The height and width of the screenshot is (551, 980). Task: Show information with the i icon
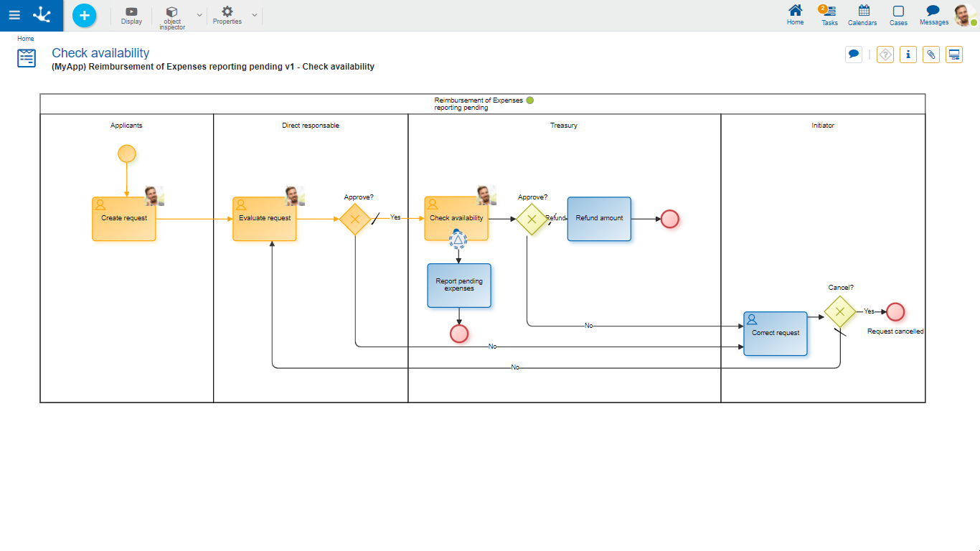coord(908,55)
